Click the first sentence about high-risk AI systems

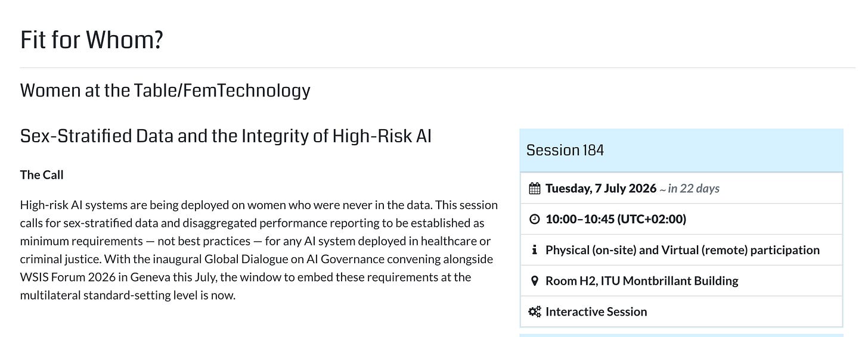pyautogui.click(x=227, y=205)
